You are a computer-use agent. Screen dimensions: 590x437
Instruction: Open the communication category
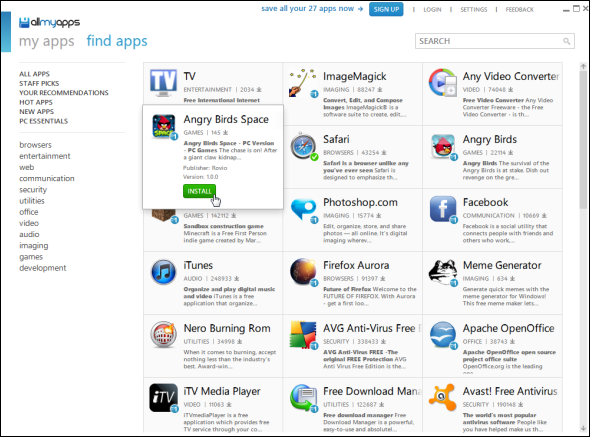[47, 178]
